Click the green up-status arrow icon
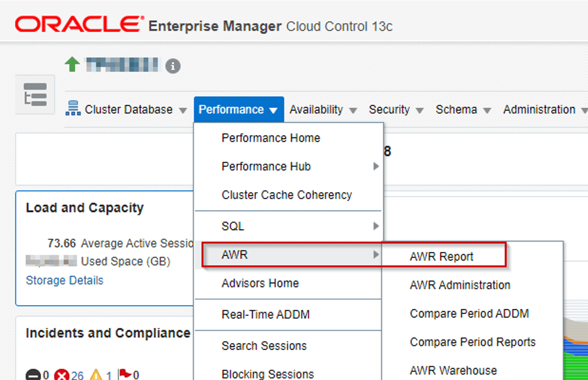 (72, 64)
